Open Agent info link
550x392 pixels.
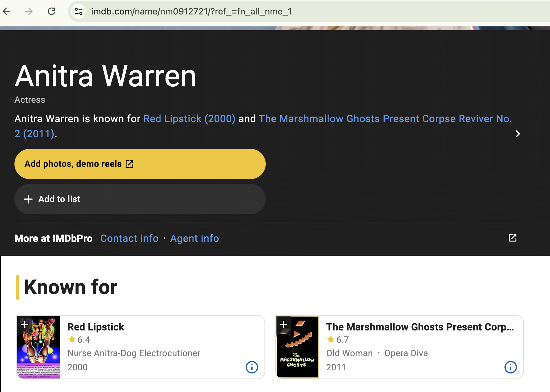tap(194, 238)
